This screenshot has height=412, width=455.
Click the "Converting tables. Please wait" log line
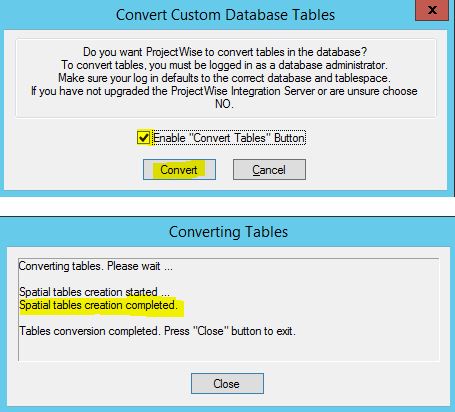(96, 266)
